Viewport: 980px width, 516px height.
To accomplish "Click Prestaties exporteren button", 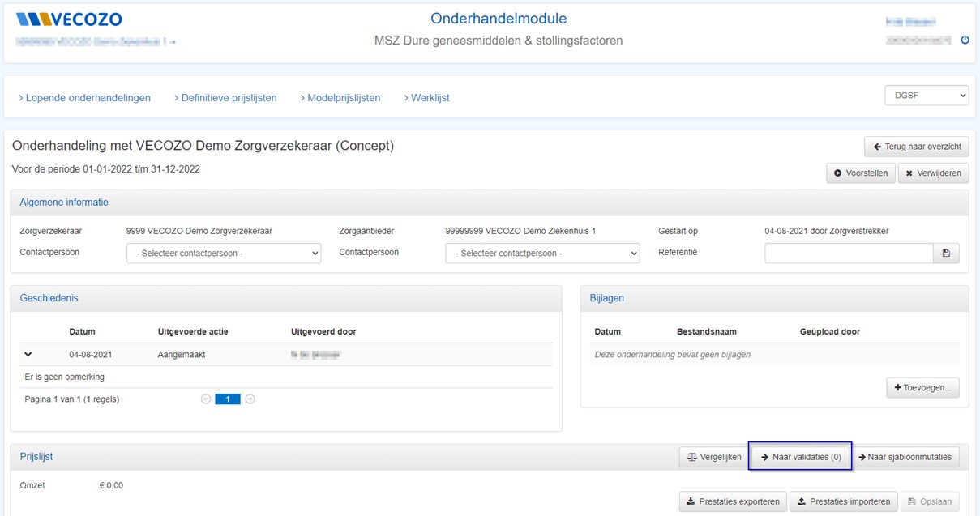I will tap(733, 501).
